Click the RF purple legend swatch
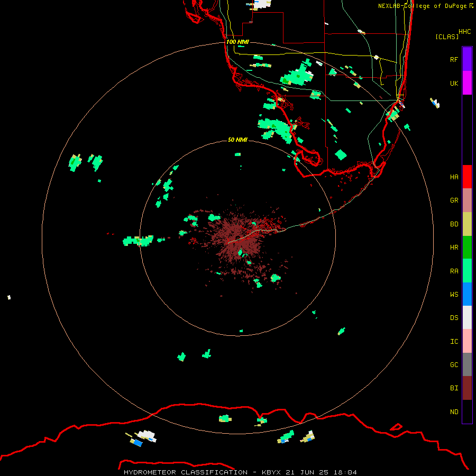Screen dimensions: 476x476 click(x=467, y=59)
